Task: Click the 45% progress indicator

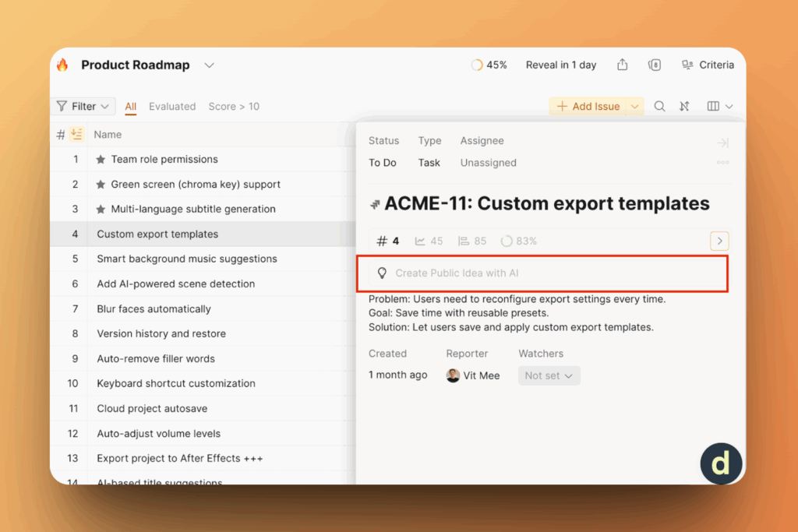Action: 489,65
